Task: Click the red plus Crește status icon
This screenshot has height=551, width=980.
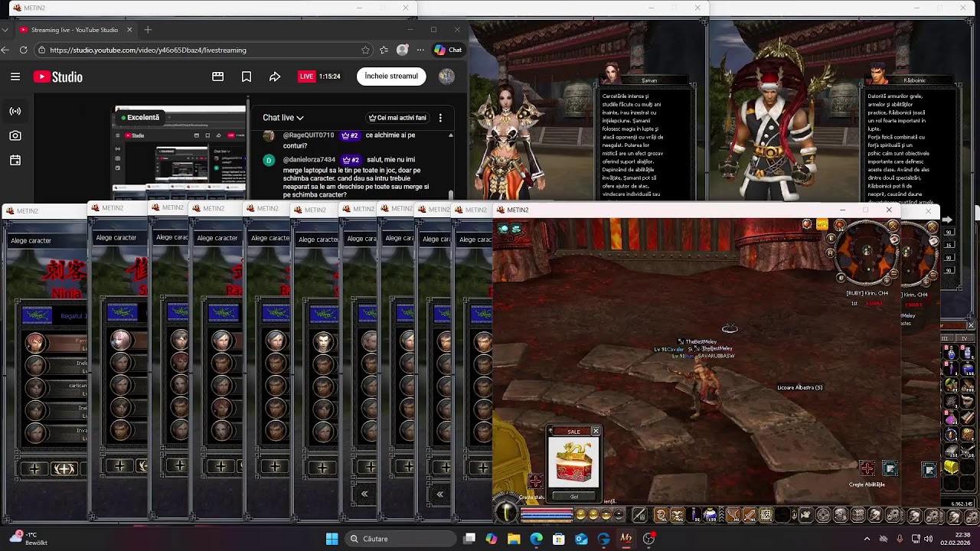Action: (535, 480)
